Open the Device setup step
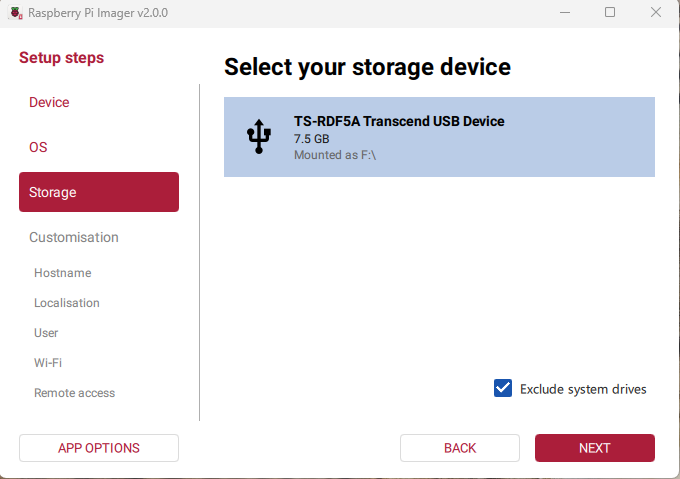The height and width of the screenshot is (479, 680). pyautogui.click(x=49, y=102)
